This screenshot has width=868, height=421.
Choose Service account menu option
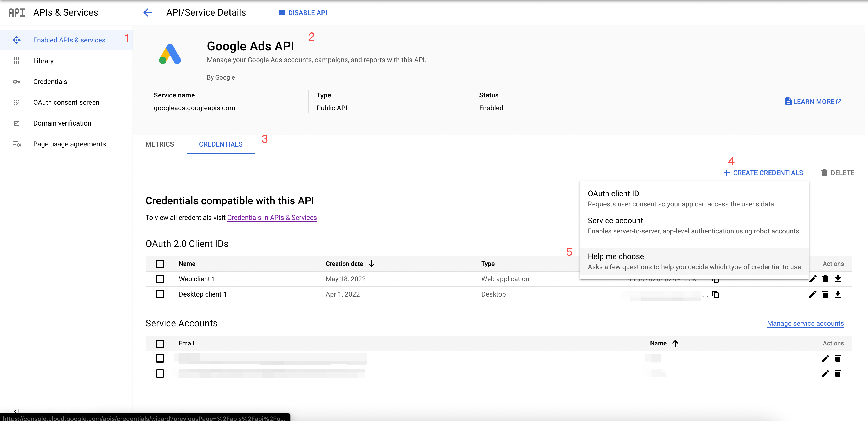pos(694,226)
